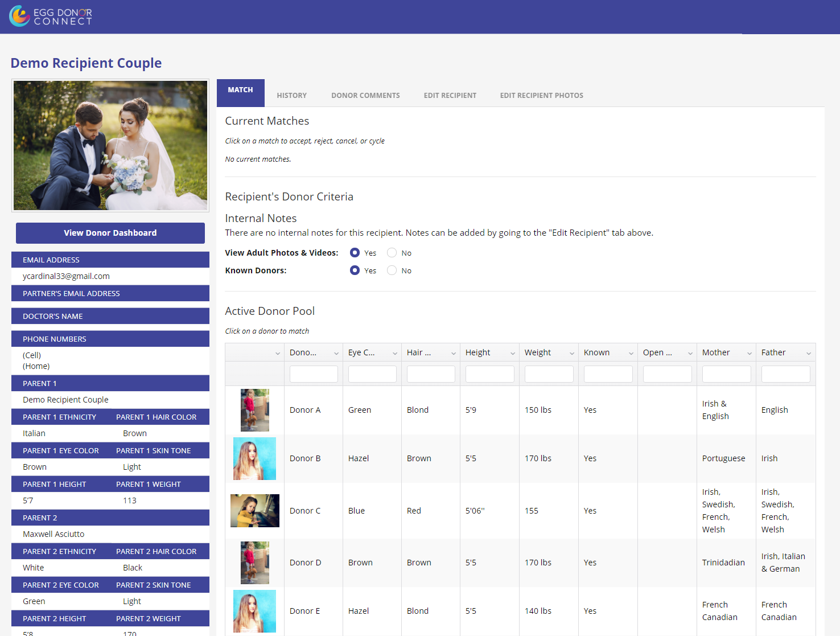
Task: Click the Egg Donor Connect logo
Action: [51, 17]
